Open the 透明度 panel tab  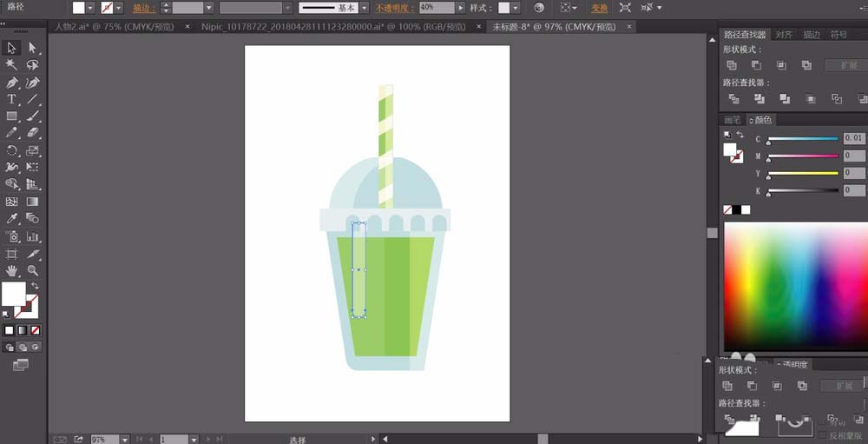point(795,364)
